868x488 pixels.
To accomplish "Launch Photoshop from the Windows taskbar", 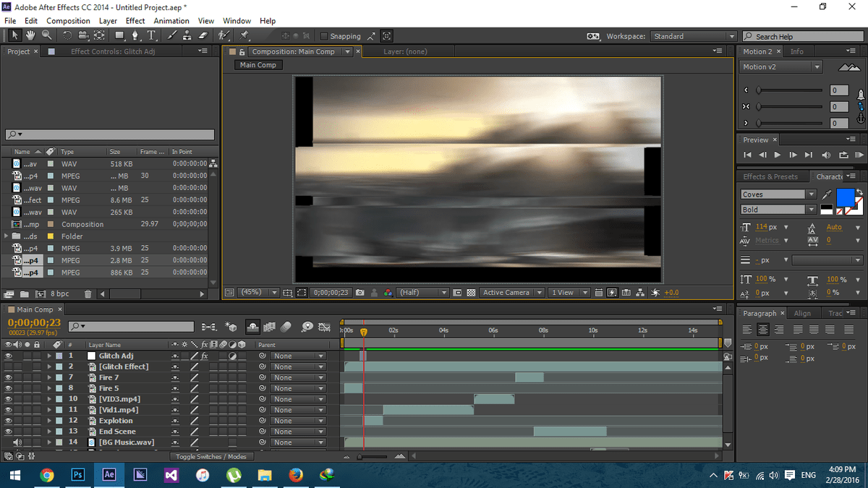I will coord(78,475).
